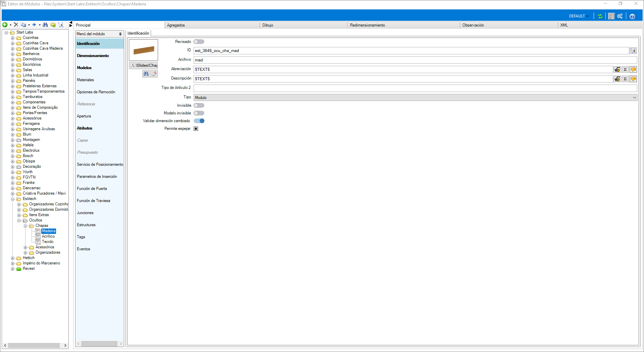This screenshot has width=644, height=352.
Task: Click the expand-panel right arrow icon
Action: click(x=70, y=26)
